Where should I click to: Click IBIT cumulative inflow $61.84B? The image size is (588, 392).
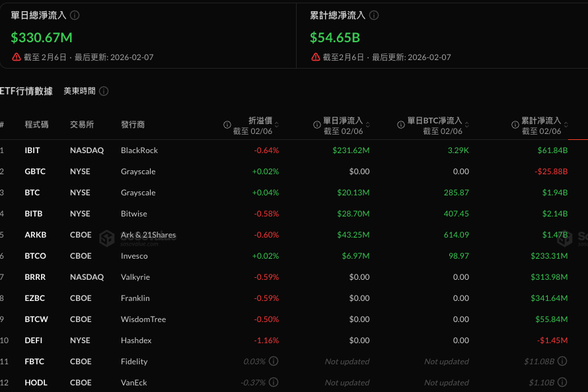(552, 150)
